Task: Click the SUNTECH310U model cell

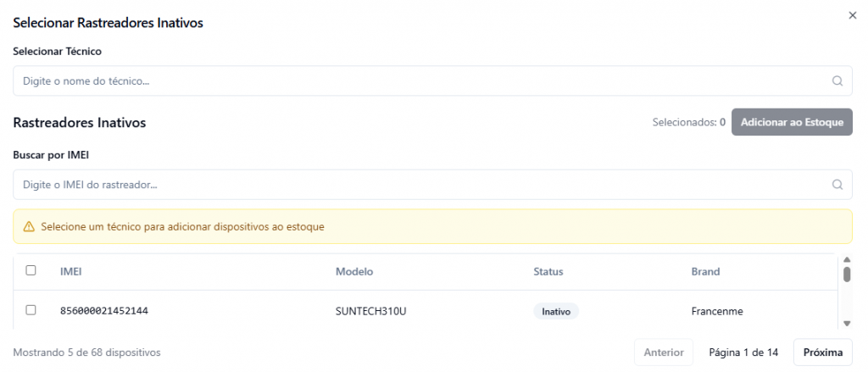Action: click(x=371, y=311)
